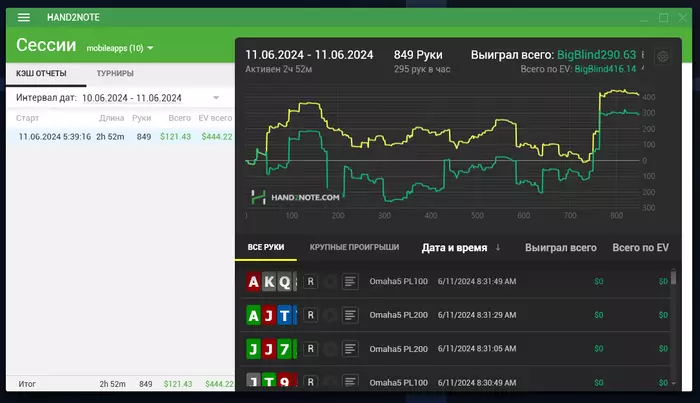This screenshot has width=700, height=403.
Task: Click 849 Руки hand count header
Action: tap(418, 55)
